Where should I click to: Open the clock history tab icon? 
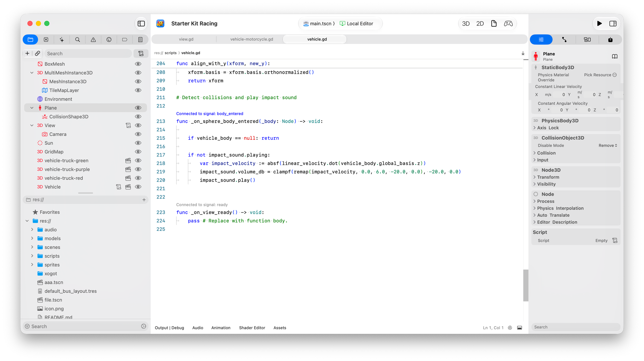pos(109,40)
